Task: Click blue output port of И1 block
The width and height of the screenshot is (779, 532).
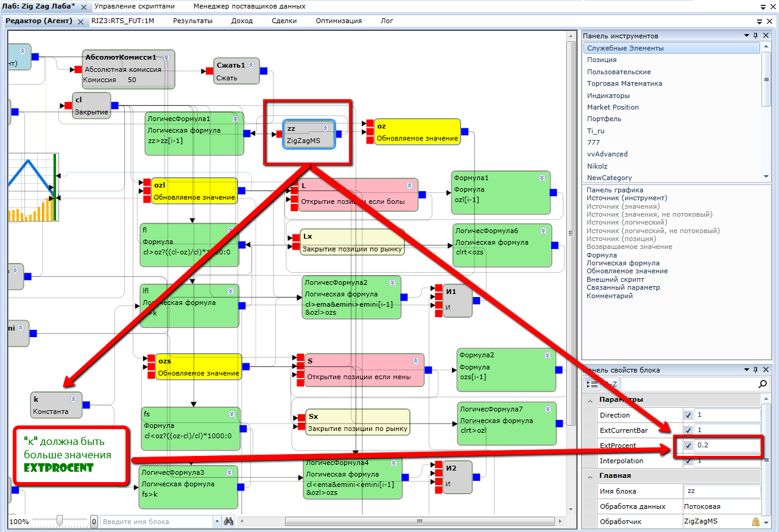Action: [x=476, y=301]
